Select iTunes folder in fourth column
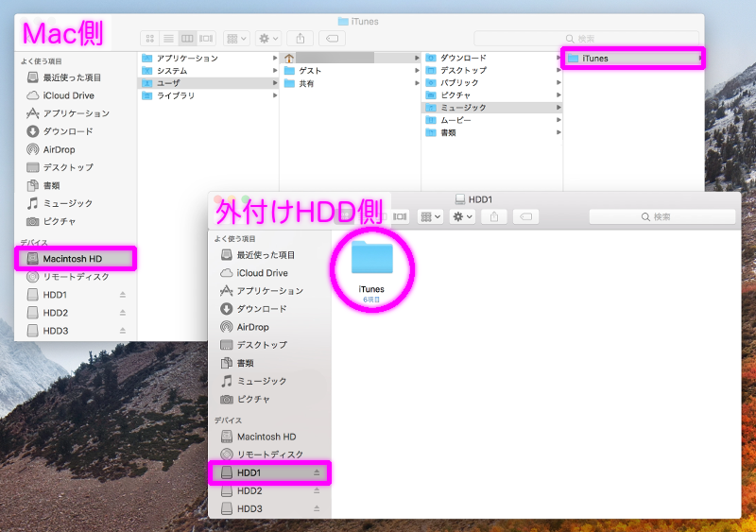Viewport: 756px width, 532px height. click(x=633, y=59)
